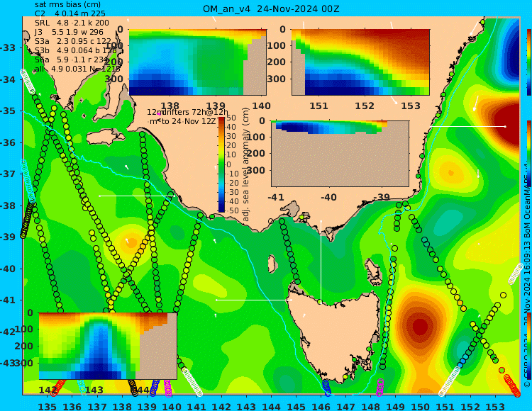The image size is (532, 411).
Task: Click the blue track circles near 146E bottom edge
Action: pos(326,388)
